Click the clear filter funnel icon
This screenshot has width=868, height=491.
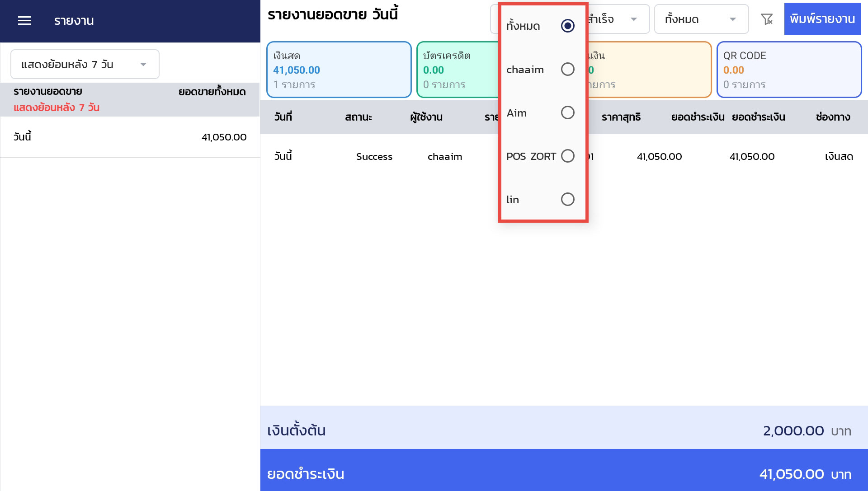pos(767,19)
